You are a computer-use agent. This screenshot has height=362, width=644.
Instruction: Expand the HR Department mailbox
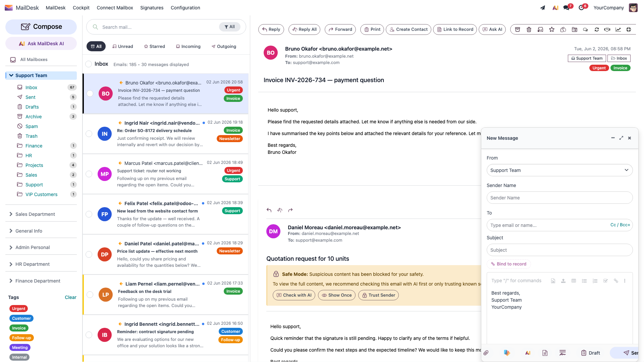(x=11, y=264)
